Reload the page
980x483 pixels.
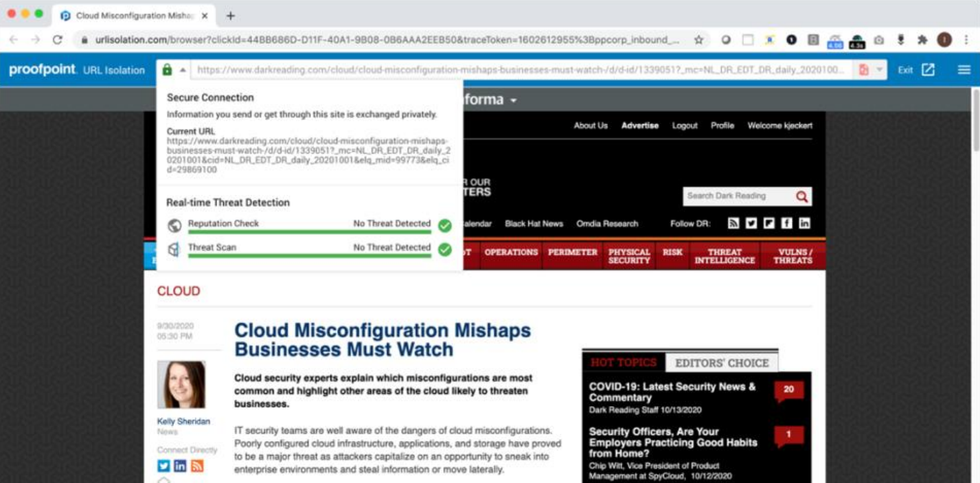[x=58, y=40]
